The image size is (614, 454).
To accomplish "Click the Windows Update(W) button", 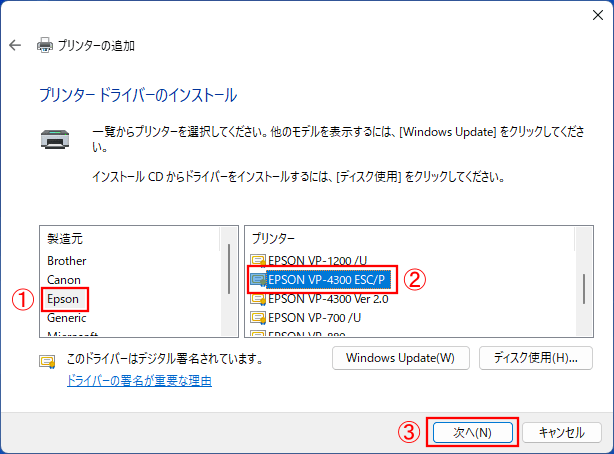I will [x=401, y=358].
